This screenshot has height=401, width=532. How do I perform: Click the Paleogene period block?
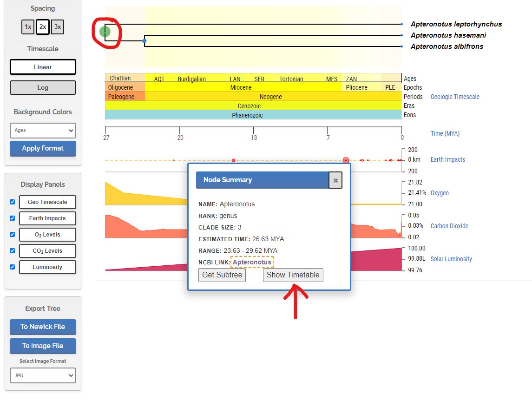point(125,96)
